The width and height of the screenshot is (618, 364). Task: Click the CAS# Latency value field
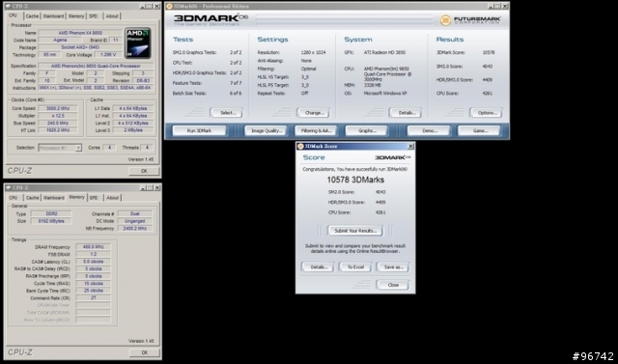pyautogui.click(x=93, y=262)
